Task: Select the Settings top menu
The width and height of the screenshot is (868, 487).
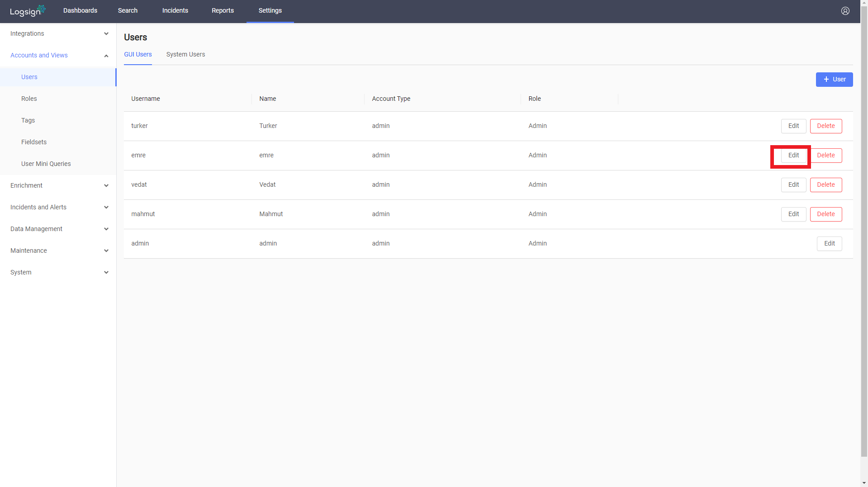Action: 270,11
